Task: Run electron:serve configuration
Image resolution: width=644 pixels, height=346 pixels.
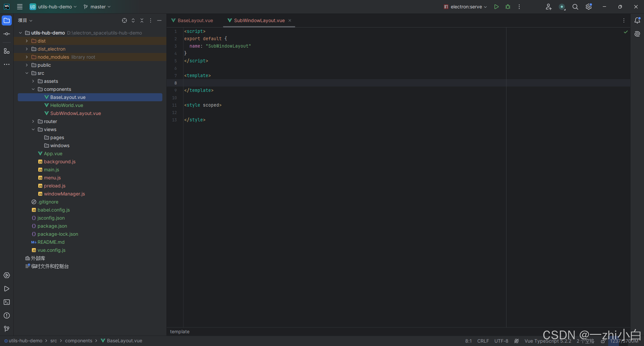Action: coord(496,7)
